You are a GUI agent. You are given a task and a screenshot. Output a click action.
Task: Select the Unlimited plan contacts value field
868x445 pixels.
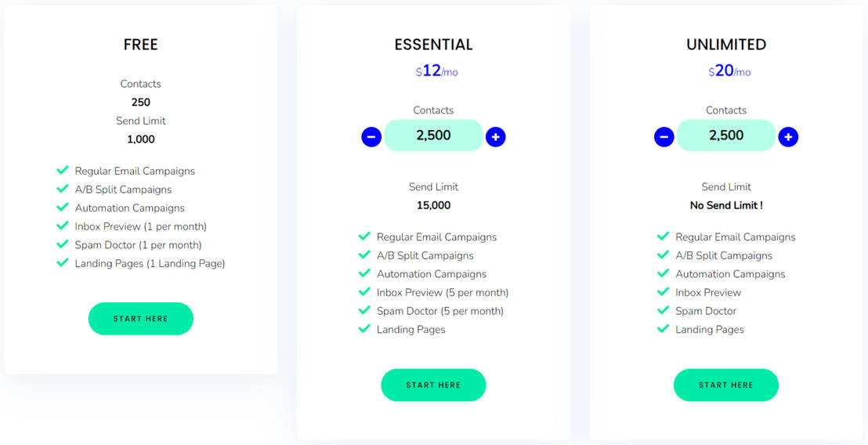[x=726, y=136]
